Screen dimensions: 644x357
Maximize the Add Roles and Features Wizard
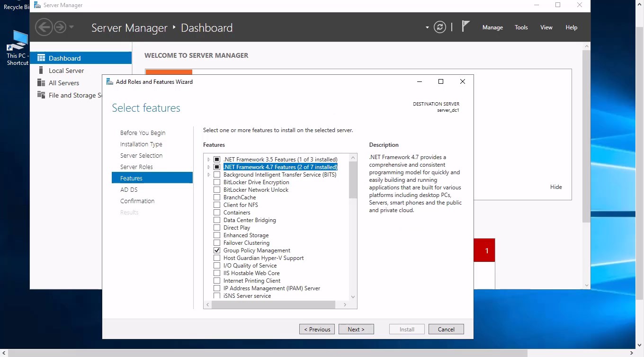(441, 81)
